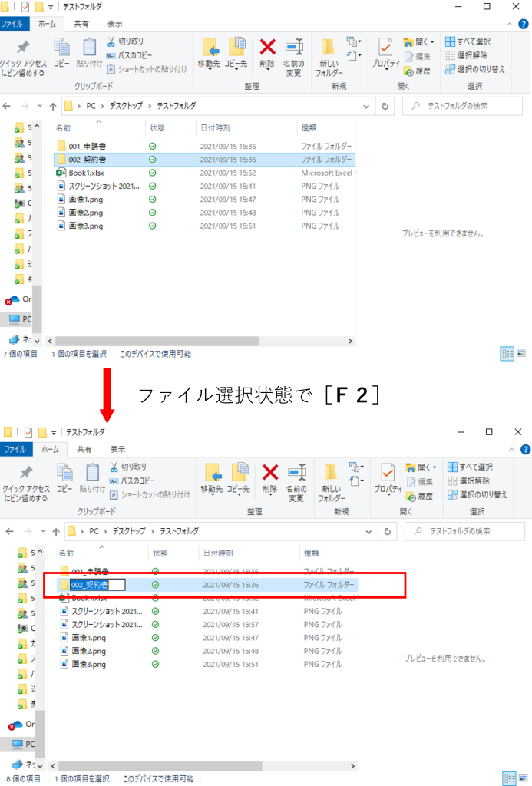Expand the upper address bar history dropdown

pyautogui.click(x=366, y=106)
